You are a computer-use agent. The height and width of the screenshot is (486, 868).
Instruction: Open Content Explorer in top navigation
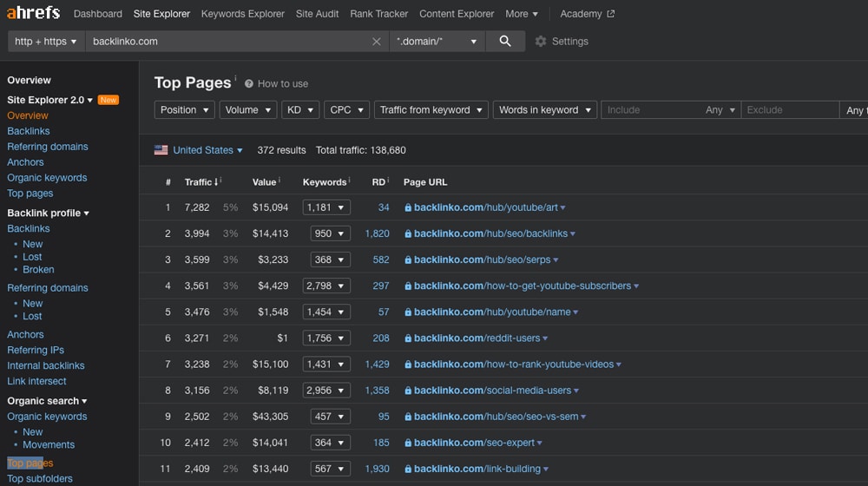457,14
